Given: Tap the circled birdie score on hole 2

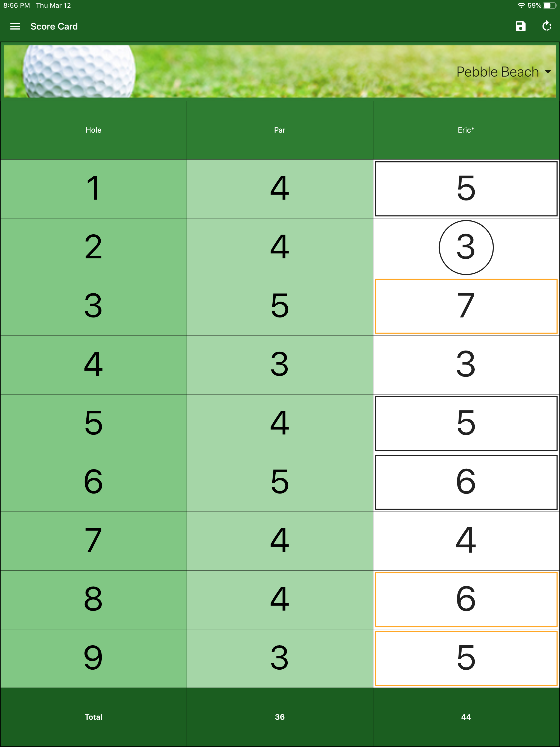Looking at the screenshot, I should point(466,247).
